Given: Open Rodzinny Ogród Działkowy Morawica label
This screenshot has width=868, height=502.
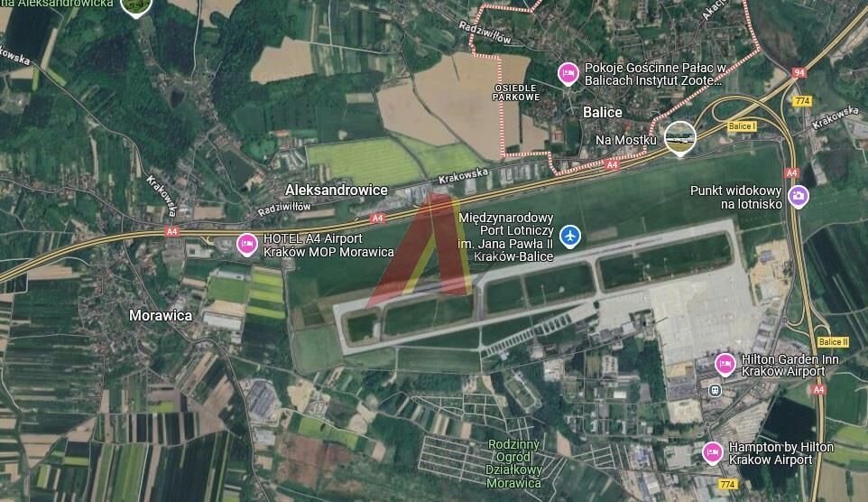Looking at the screenshot, I should coord(513,464).
